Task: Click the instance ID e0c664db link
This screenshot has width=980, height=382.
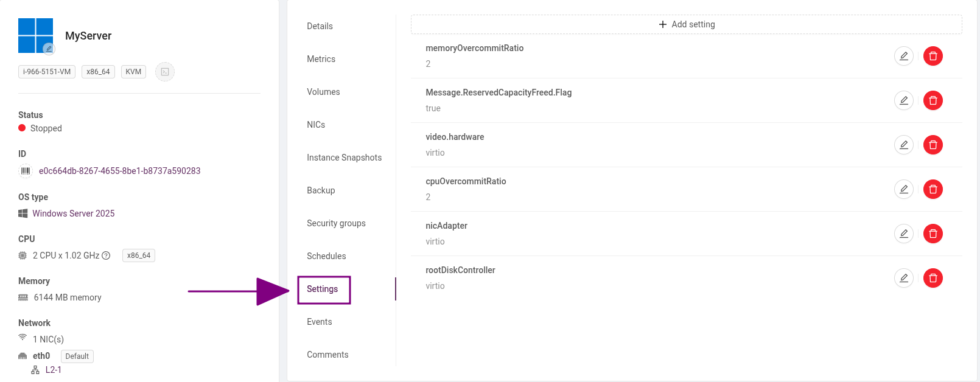Action: [x=120, y=171]
